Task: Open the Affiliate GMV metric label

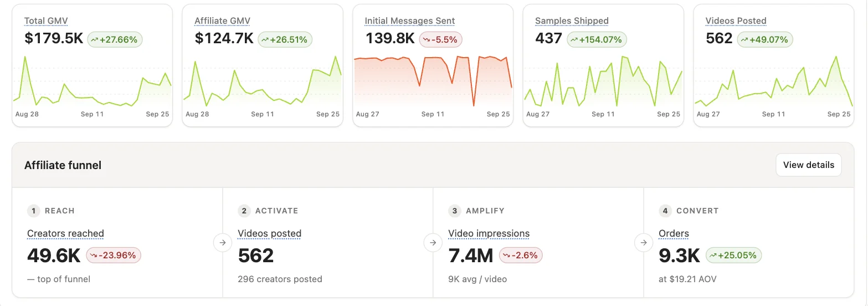Action: coord(222,21)
